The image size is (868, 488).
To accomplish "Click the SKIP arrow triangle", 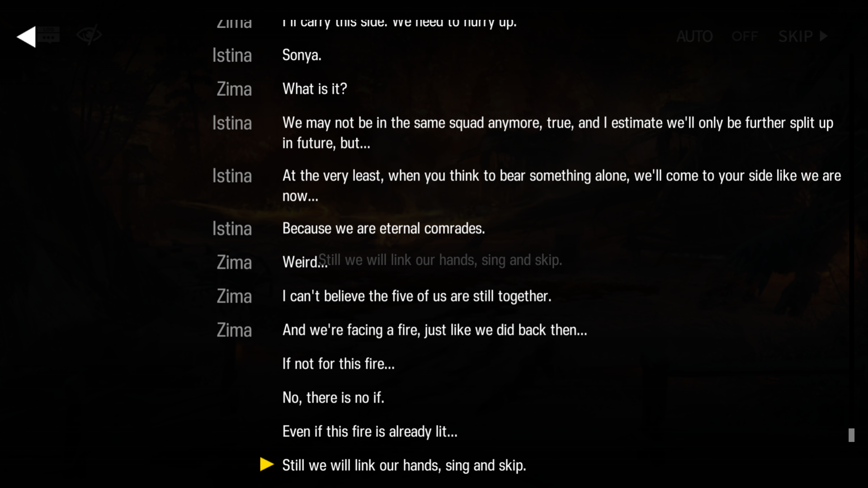I will 824,36.
